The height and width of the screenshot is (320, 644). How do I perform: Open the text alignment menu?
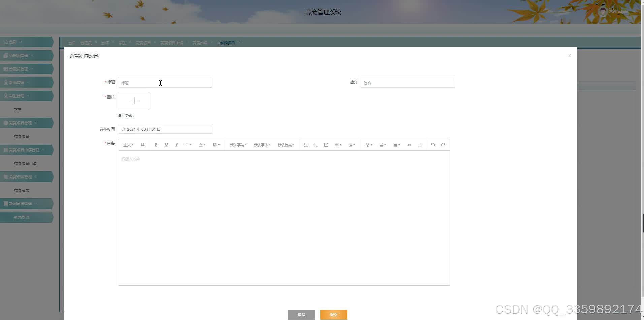(x=338, y=145)
